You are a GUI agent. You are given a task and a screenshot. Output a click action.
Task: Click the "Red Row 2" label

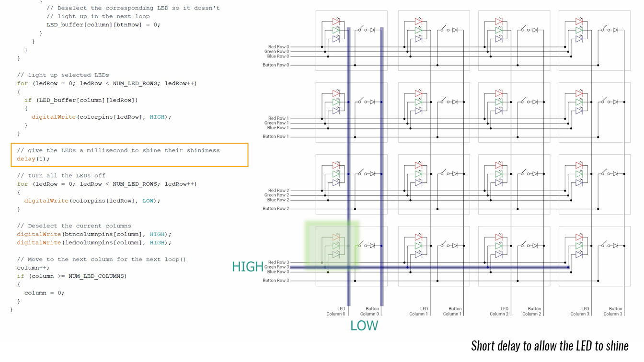[279, 191]
